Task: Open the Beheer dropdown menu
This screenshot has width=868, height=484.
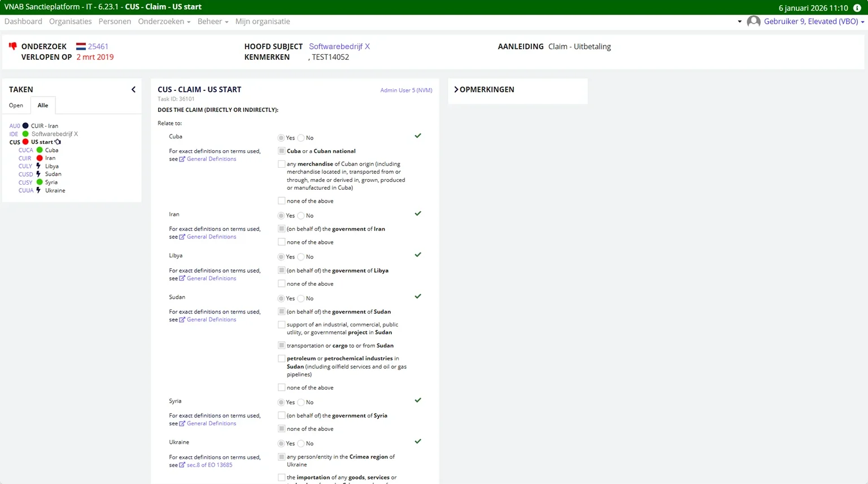Action: pyautogui.click(x=212, y=21)
